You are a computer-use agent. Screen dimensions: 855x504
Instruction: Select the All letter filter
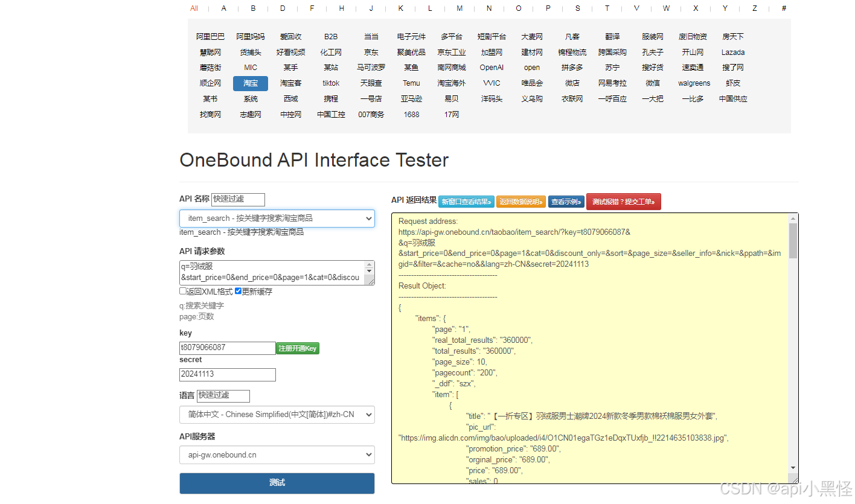point(194,8)
